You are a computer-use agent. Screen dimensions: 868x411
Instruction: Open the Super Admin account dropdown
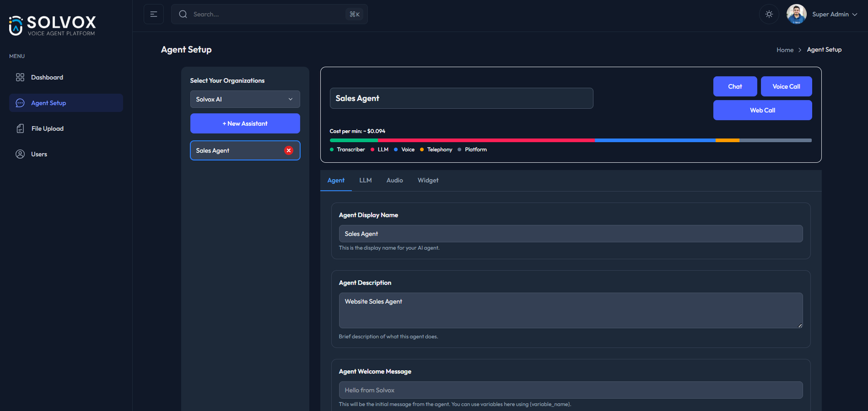coord(834,15)
